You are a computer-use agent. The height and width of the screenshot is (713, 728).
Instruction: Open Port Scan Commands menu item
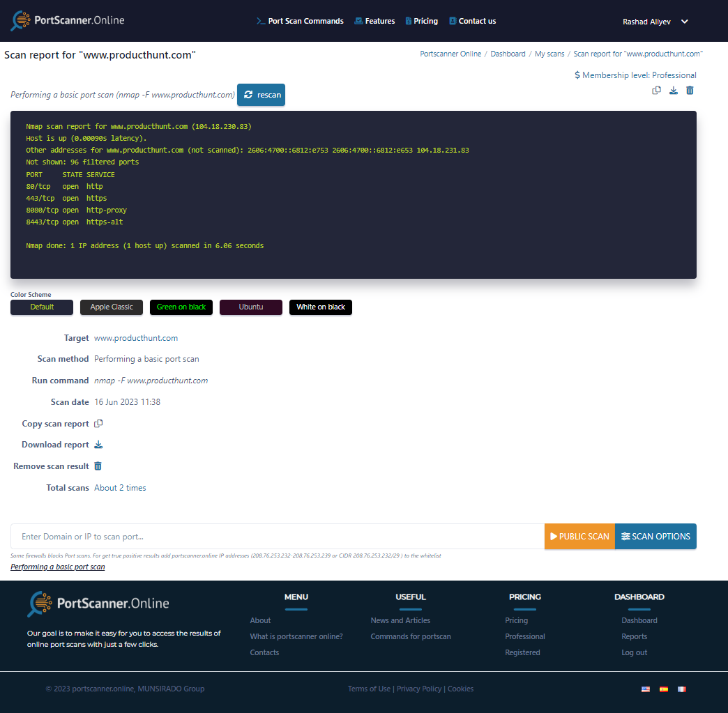point(300,21)
